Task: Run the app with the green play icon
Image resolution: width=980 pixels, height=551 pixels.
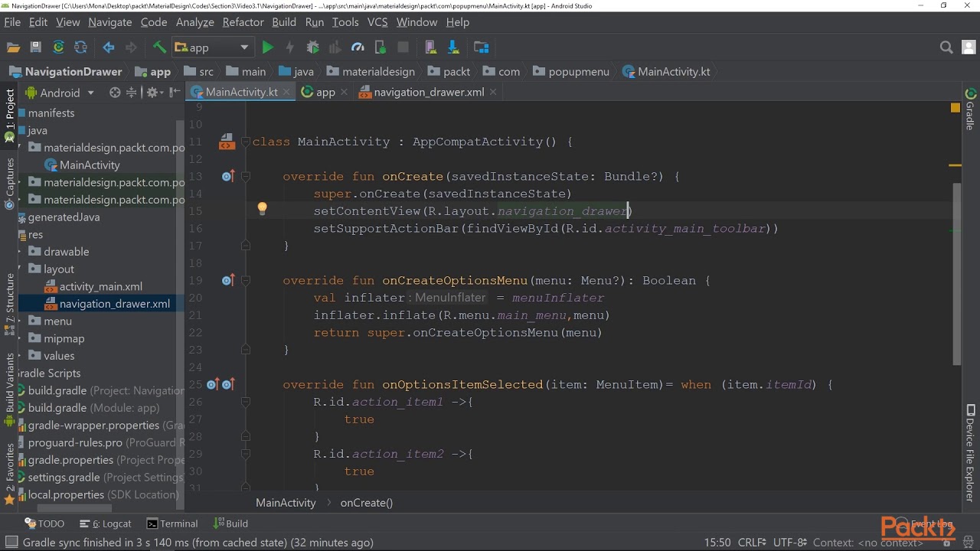Action: (267, 47)
